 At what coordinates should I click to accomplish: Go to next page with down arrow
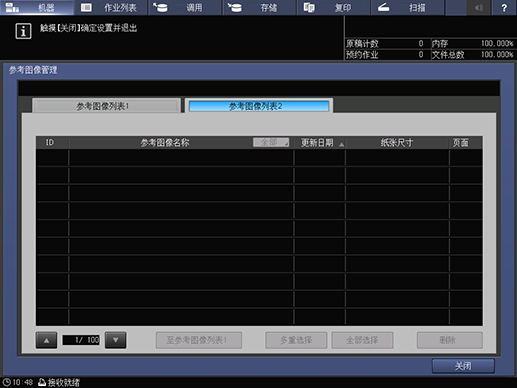(116, 340)
